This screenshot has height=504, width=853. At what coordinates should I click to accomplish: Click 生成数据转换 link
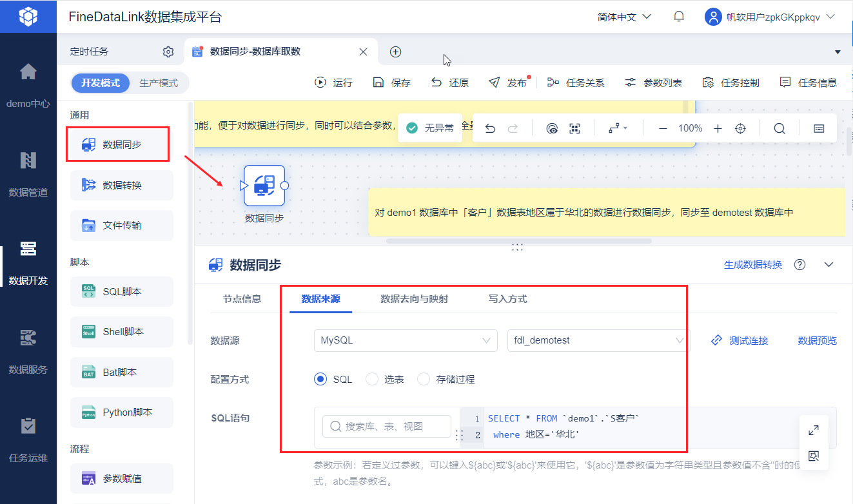click(753, 265)
